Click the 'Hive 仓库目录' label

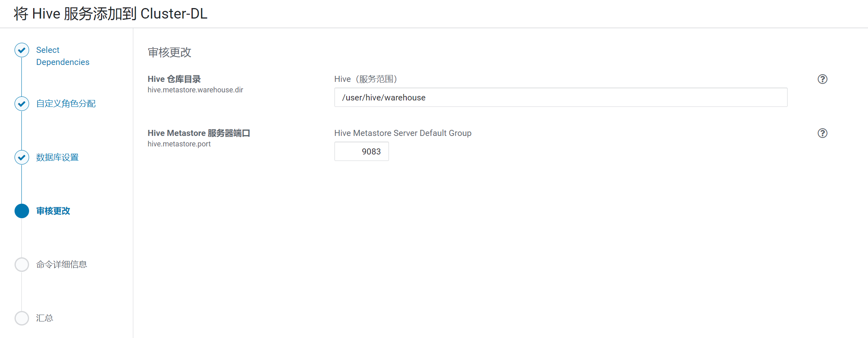click(x=174, y=79)
